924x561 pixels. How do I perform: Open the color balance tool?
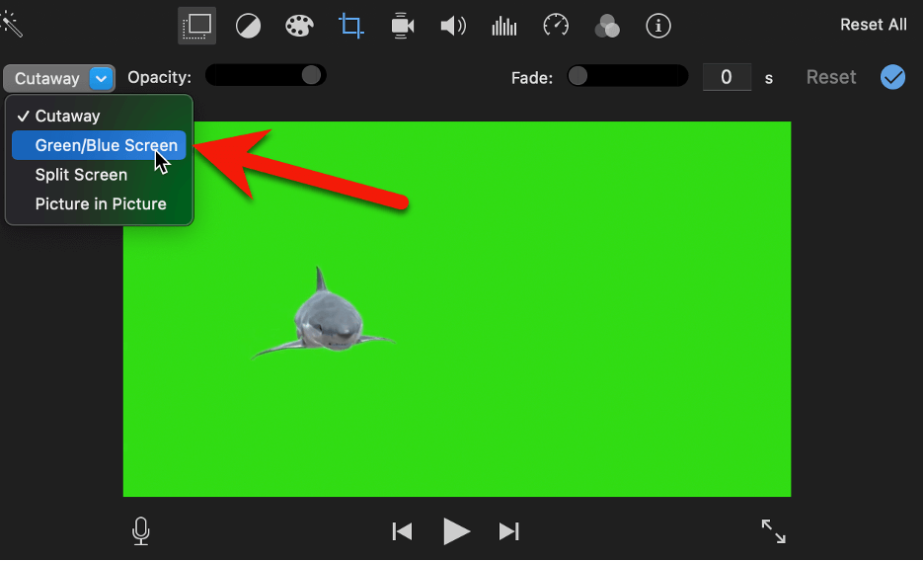248,27
